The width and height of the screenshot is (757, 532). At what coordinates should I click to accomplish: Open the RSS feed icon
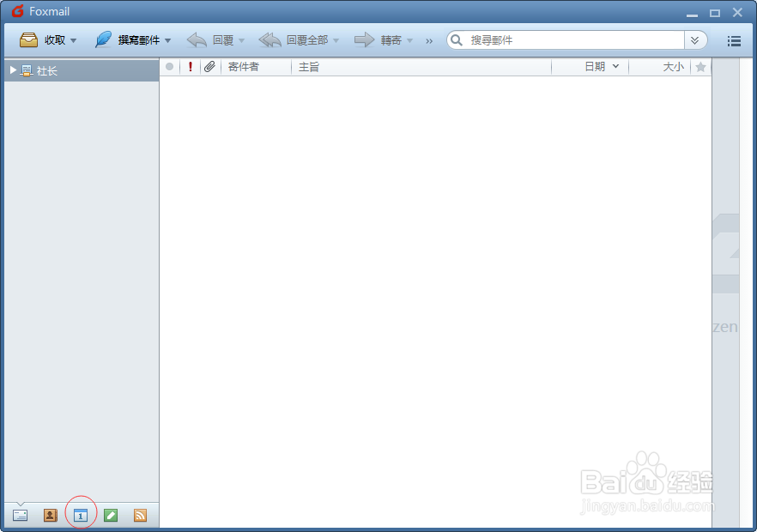tap(141, 515)
